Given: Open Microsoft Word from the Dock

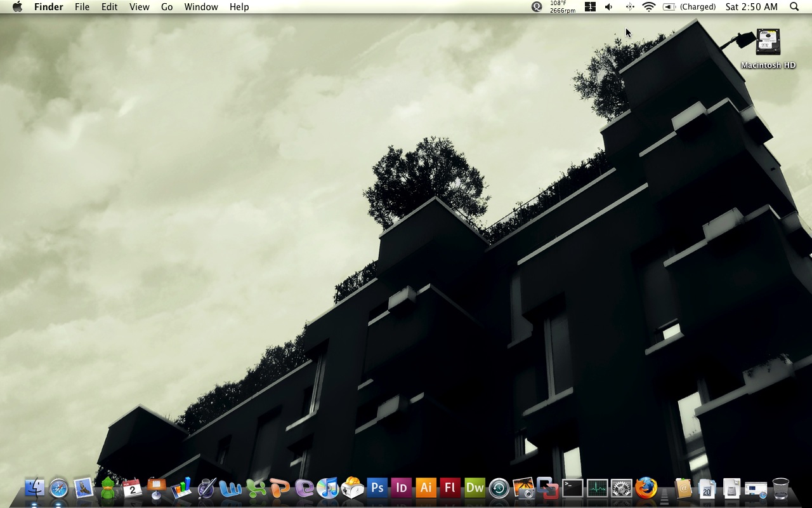Looking at the screenshot, I should [230, 488].
